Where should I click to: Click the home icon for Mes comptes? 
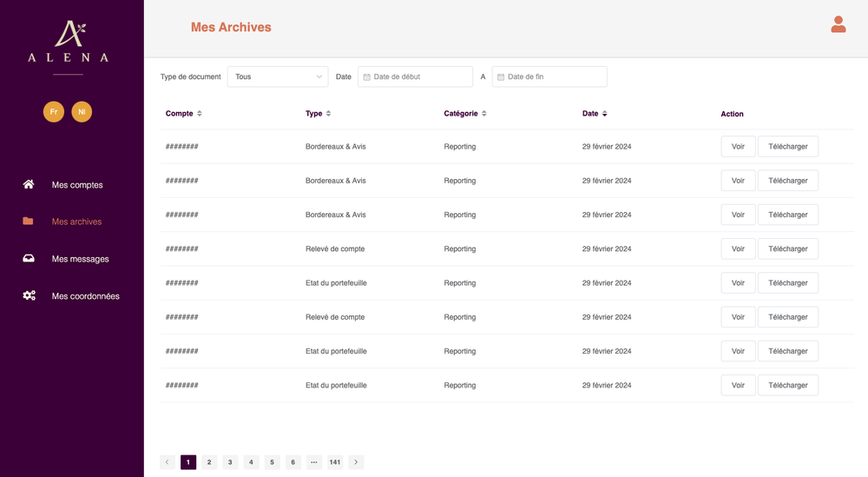[29, 184]
